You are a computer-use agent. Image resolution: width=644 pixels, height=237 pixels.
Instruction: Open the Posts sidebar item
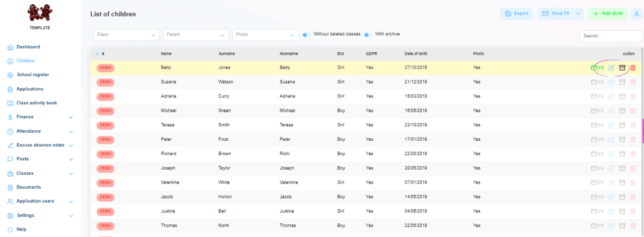tap(23, 159)
